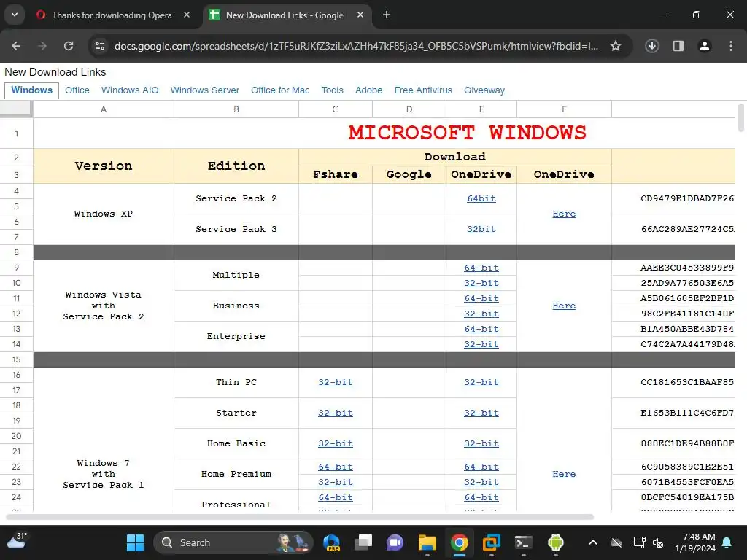Go to the Office for Mac sheet

[279, 90]
